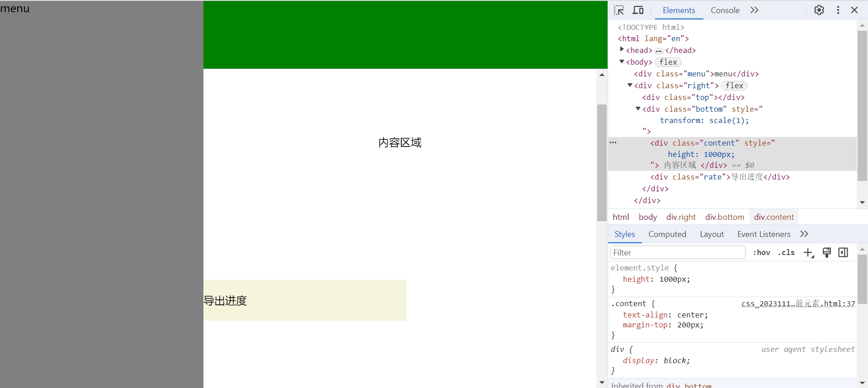Toggle device toolbar emulation icon
The width and height of the screenshot is (868, 388).
point(638,10)
